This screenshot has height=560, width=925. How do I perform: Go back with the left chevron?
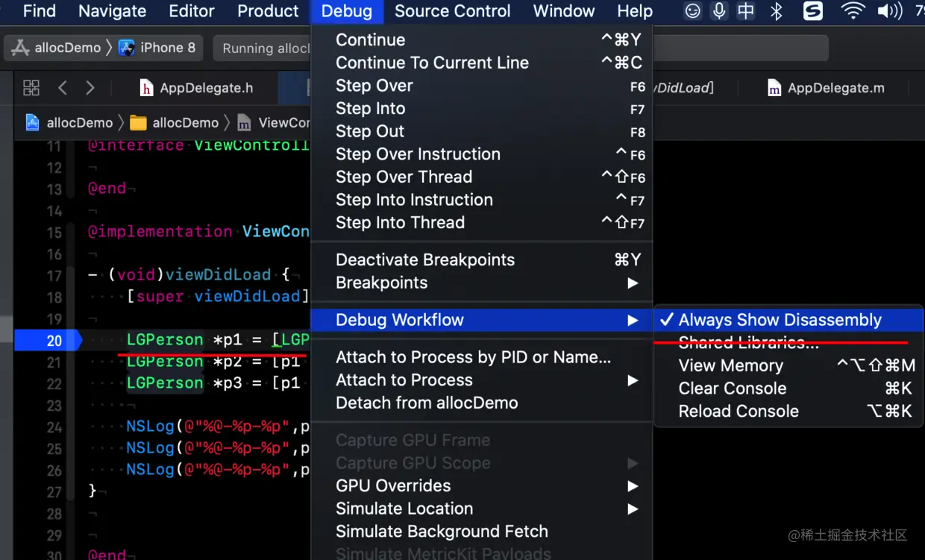[x=63, y=88]
